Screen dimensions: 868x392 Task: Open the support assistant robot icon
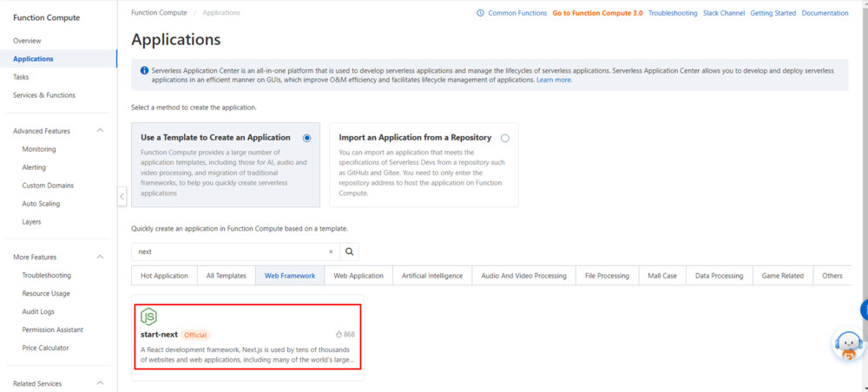(x=847, y=345)
